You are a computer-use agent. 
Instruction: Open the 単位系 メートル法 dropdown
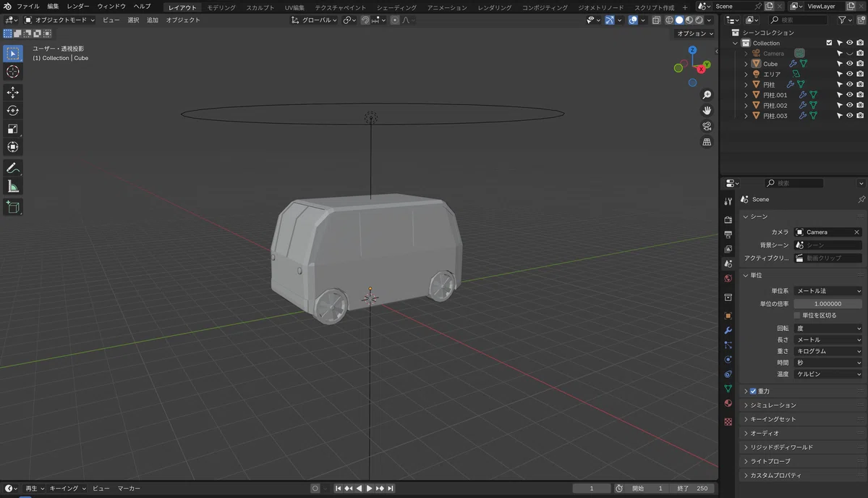(x=828, y=291)
